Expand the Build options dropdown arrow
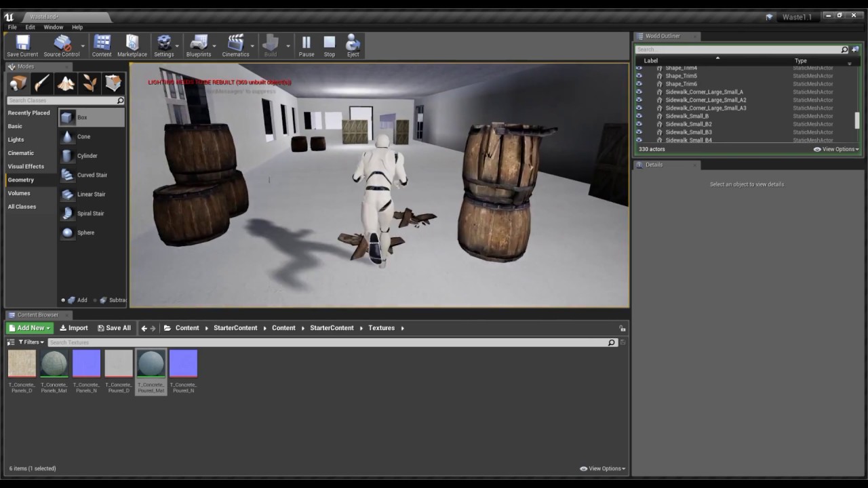The image size is (868, 488). tap(288, 47)
